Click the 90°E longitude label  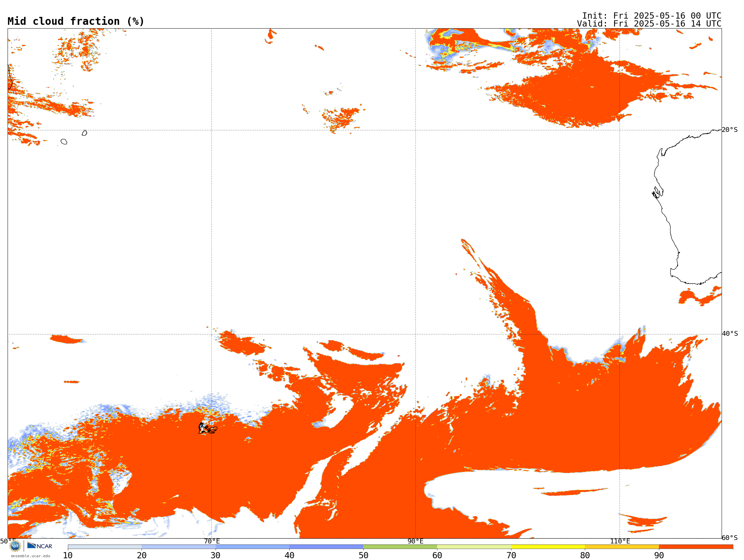tap(415, 541)
